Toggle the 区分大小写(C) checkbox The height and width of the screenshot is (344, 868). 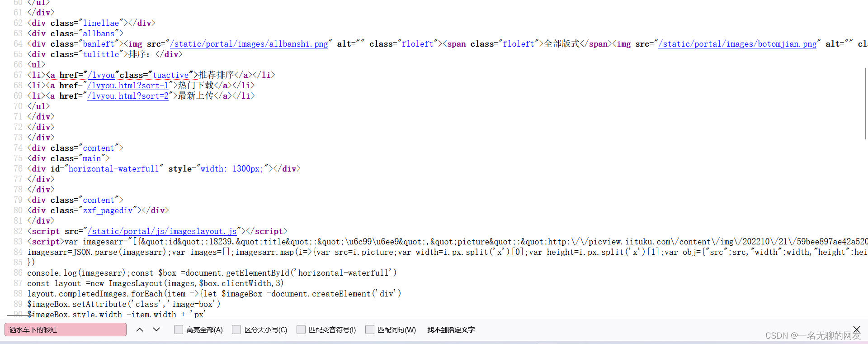click(236, 330)
